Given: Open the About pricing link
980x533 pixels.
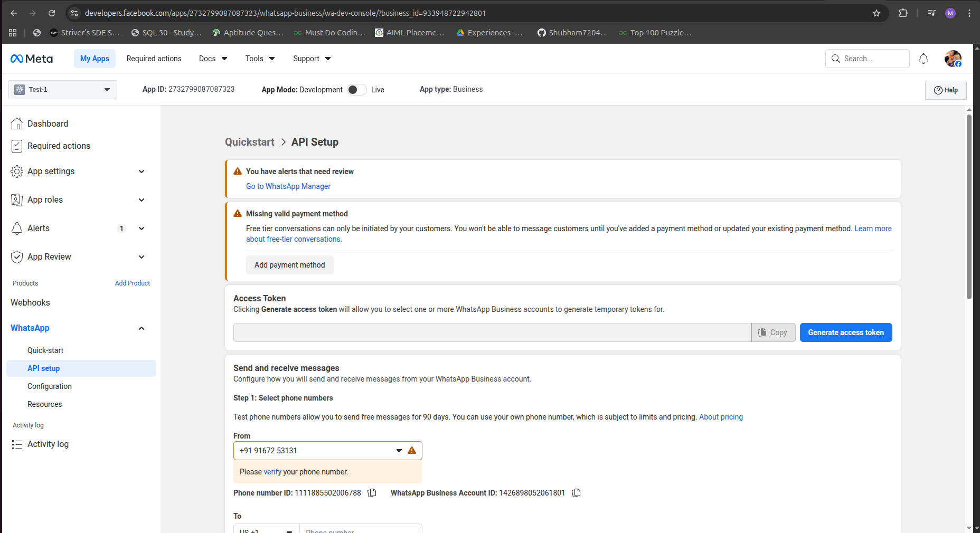Looking at the screenshot, I should pos(721,417).
